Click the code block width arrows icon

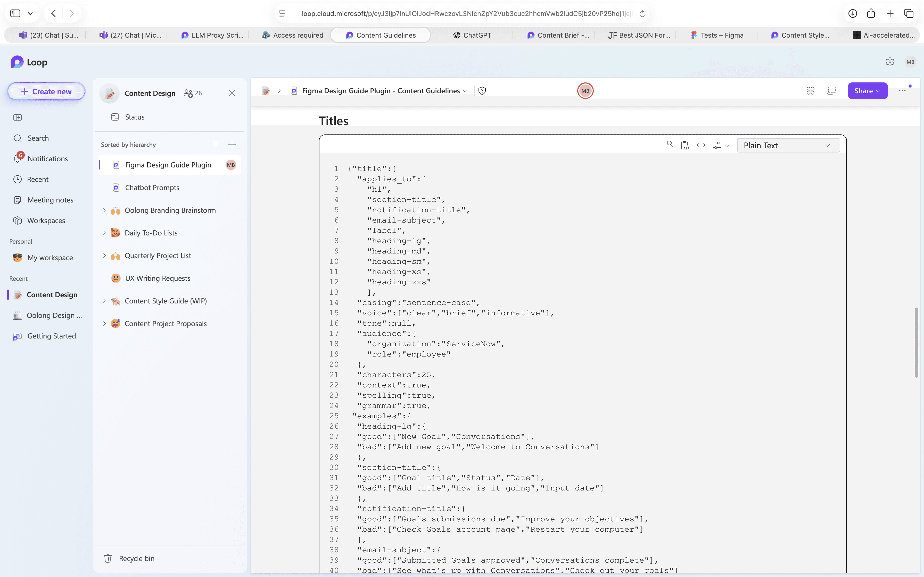click(x=701, y=145)
